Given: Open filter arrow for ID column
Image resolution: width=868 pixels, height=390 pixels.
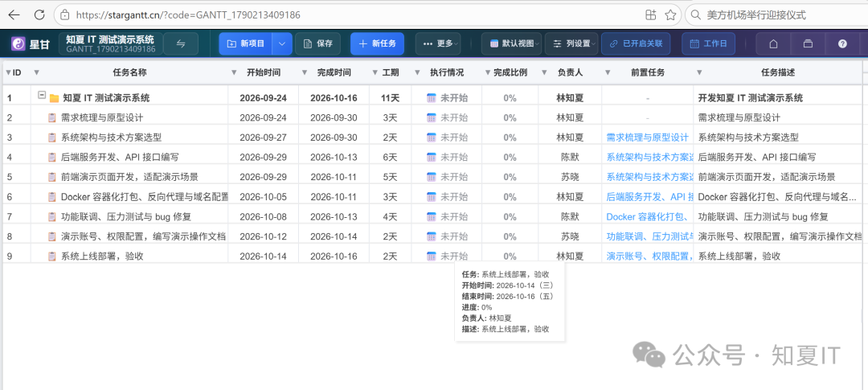Looking at the screenshot, I should (8, 72).
